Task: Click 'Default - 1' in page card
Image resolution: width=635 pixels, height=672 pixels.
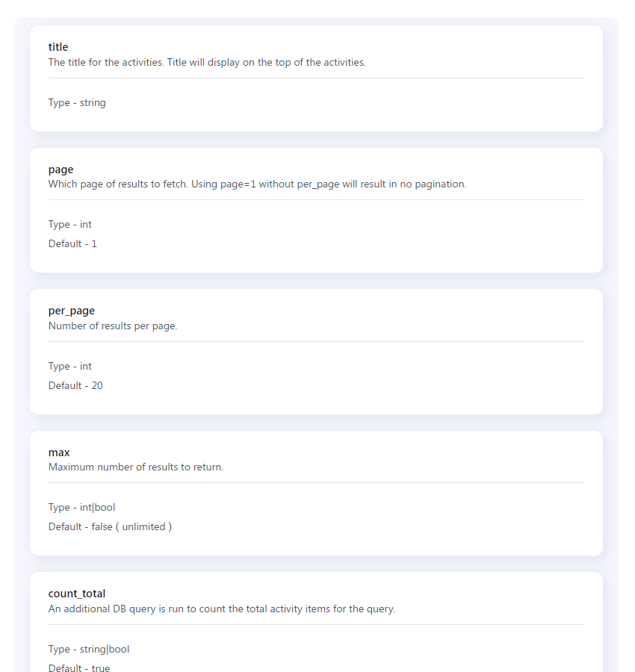Action: coord(72,244)
